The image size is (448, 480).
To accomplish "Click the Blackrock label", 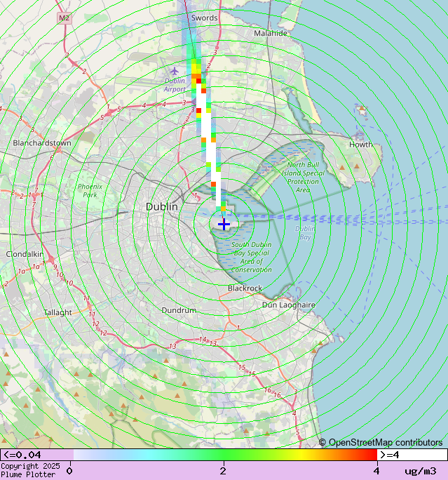I will pyautogui.click(x=245, y=288).
